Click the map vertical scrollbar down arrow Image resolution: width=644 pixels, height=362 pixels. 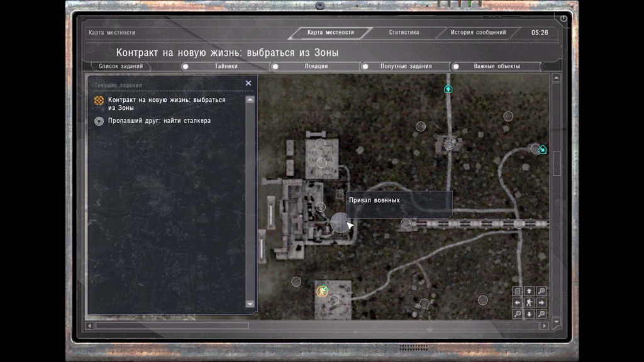[x=557, y=322]
